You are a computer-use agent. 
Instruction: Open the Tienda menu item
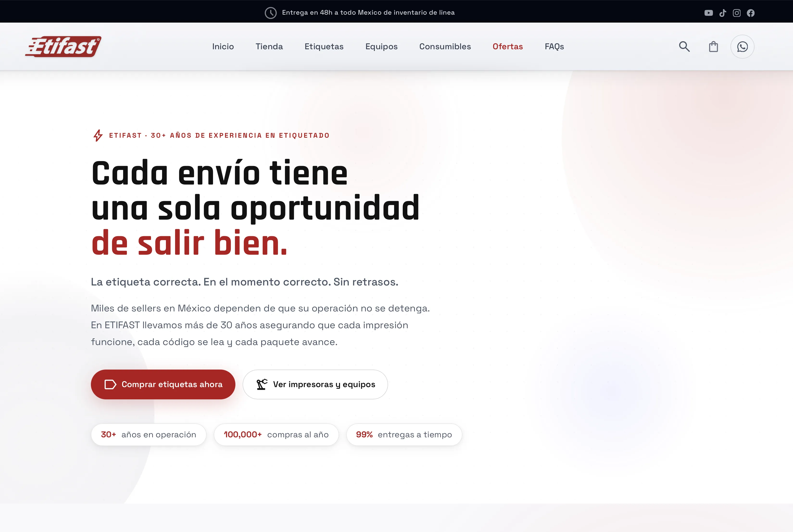coord(269,46)
